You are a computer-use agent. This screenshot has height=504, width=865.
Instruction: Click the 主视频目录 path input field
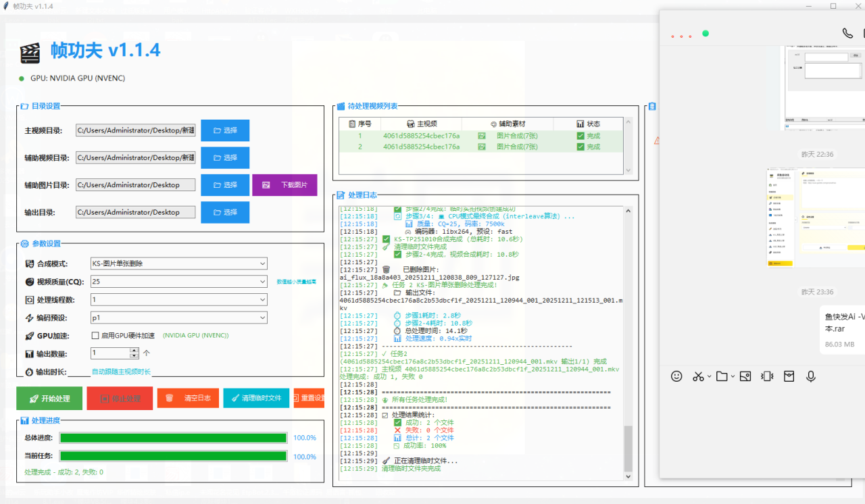(x=136, y=130)
